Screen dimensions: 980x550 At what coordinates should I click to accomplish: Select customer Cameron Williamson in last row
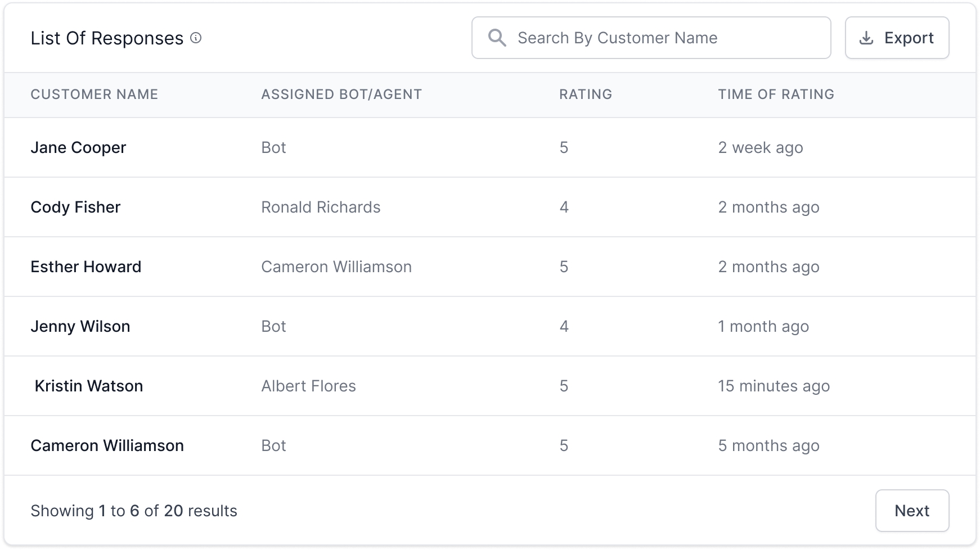[x=107, y=445]
